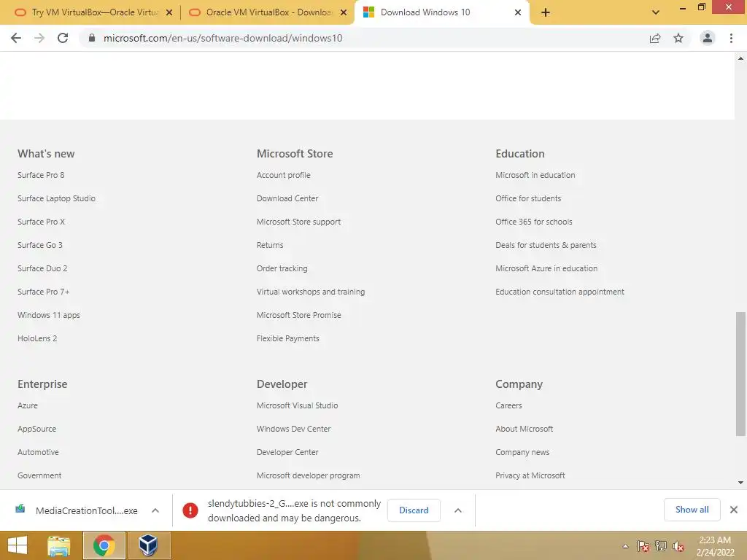Open the Flexible Payments link
Image resolution: width=747 pixels, height=560 pixels.
pyautogui.click(x=287, y=338)
